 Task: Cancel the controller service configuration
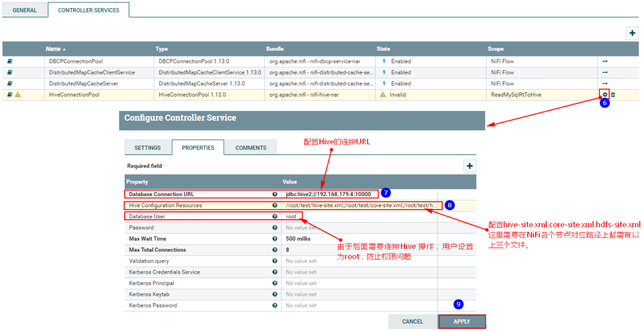pyautogui.click(x=412, y=321)
